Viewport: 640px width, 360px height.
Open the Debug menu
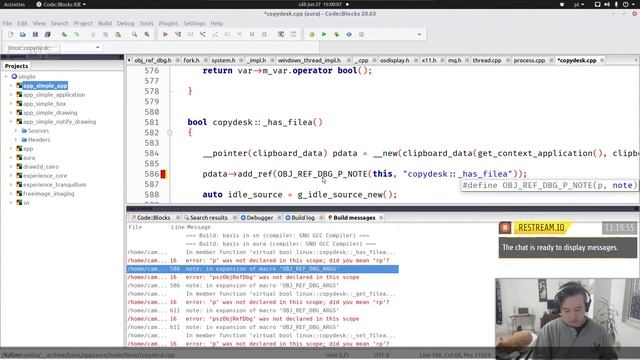point(125,23)
